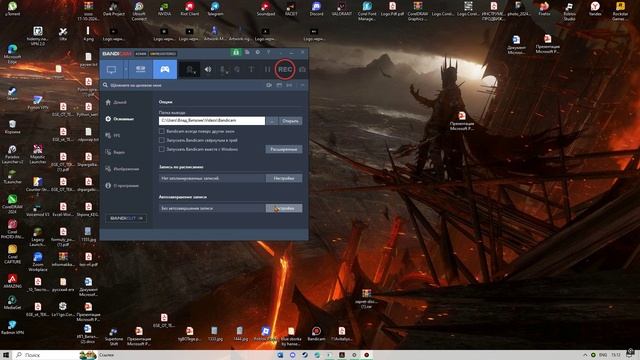
Task: Open the Telegram desktop shortcut
Action: coord(215,9)
